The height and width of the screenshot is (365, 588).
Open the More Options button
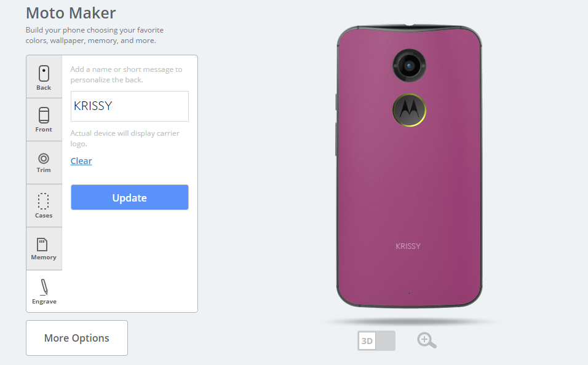point(77,337)
